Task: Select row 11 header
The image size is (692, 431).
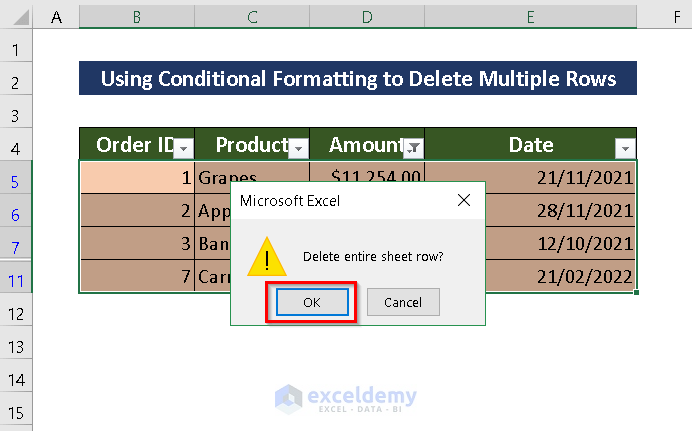Action: (x=16, y=280)
